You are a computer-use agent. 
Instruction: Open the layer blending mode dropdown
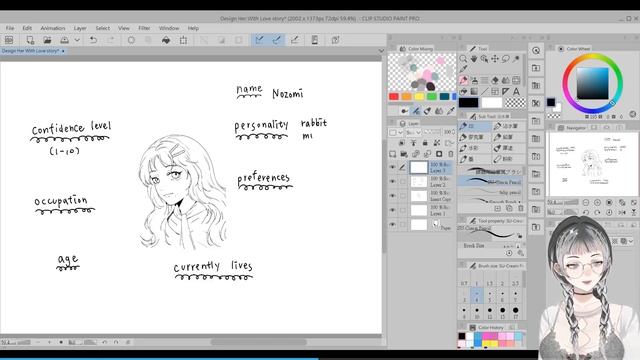coord(414,132)
